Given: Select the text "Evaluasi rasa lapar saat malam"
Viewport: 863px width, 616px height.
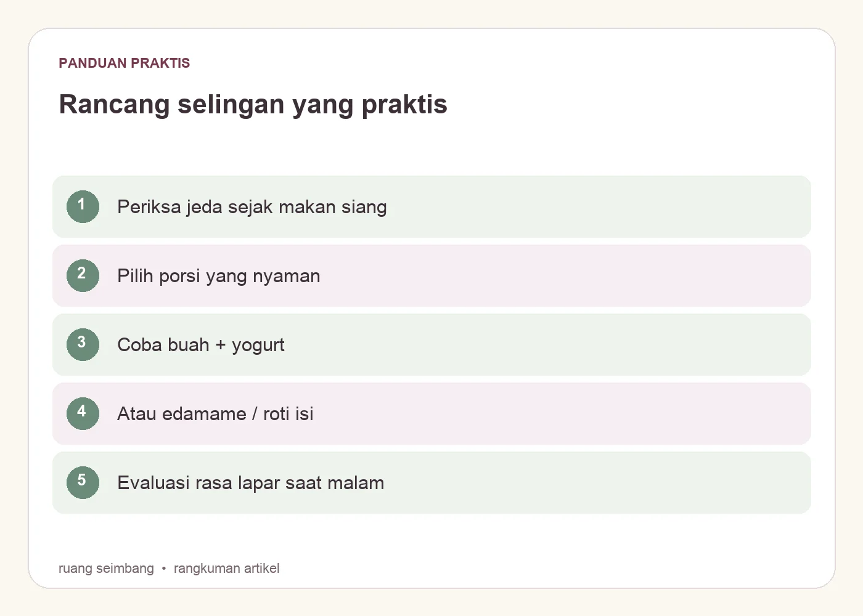Looking at the screenshot, I should (x=251, y=482).
